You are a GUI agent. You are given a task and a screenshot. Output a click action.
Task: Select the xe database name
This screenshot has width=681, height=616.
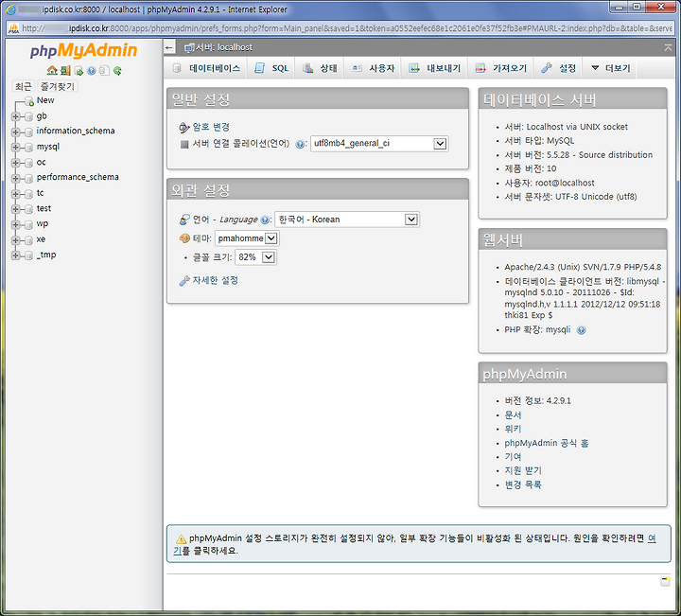(x=41, y=239)
